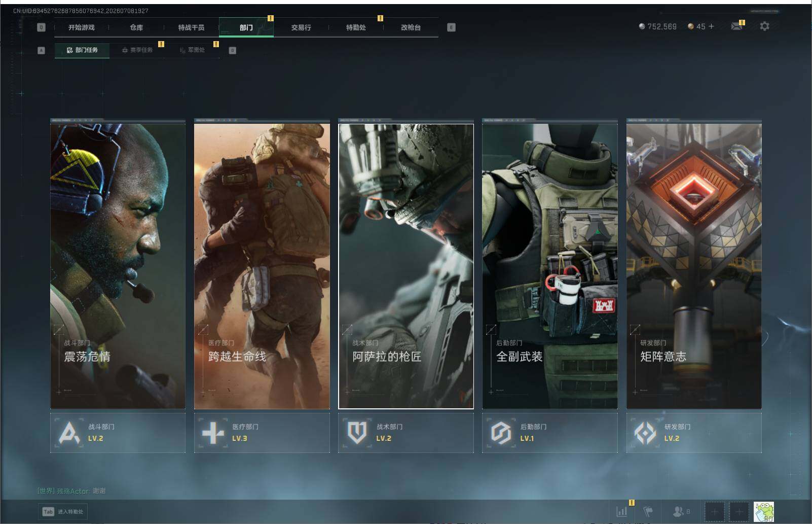Image resolution: width=812 pixels, height=524 pixels.
Task: Open the statistics bar chart icon
Action: click(x=621, y=511)
